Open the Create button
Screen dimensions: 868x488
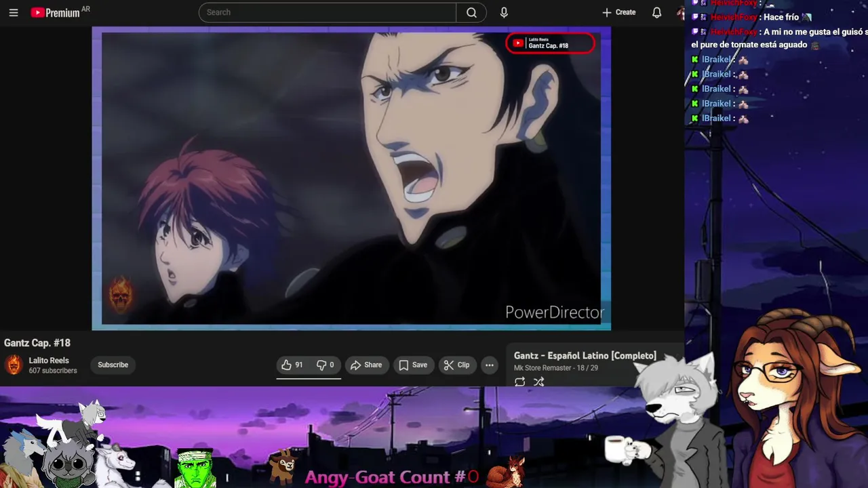pos(619,12)
